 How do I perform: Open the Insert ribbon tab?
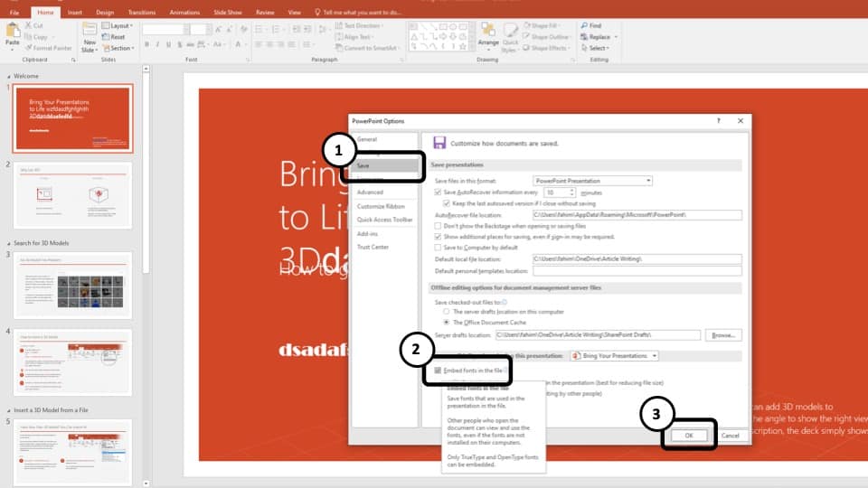click(75, 12)
